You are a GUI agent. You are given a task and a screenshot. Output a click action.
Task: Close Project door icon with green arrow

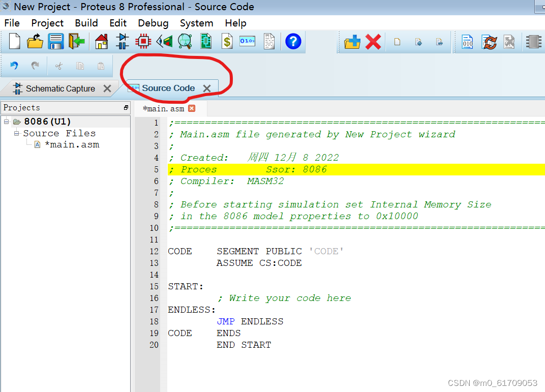tap(76, 41)
